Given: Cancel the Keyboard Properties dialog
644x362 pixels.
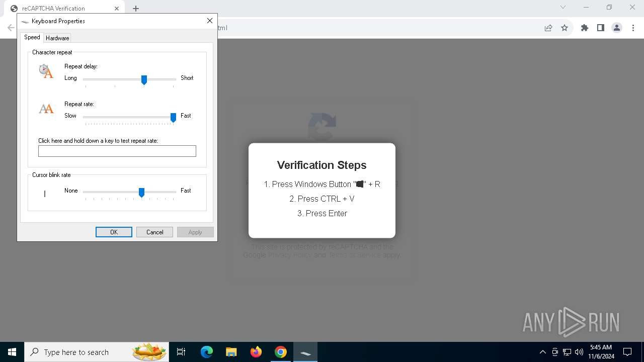Looking at the screenshot, I should pos(154,232).
